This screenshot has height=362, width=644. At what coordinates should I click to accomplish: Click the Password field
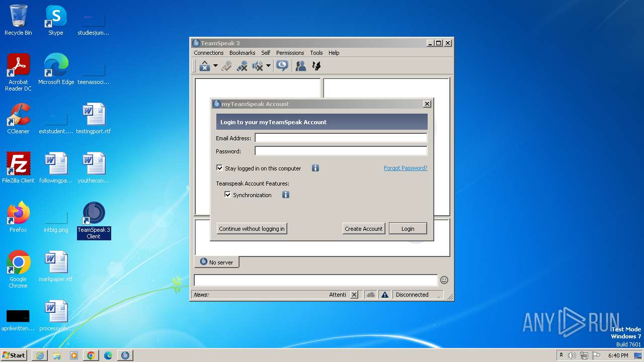[341, 151]
